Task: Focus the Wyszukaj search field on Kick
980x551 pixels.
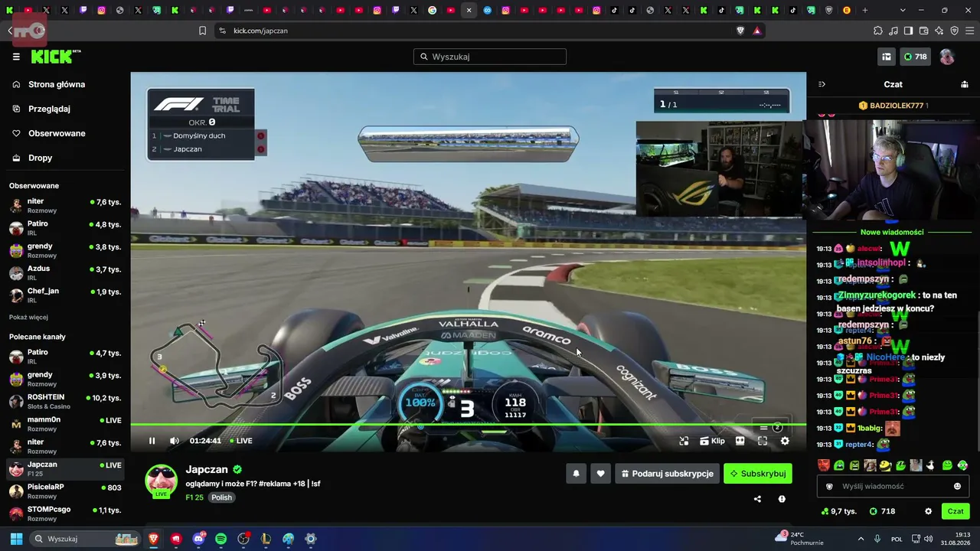Action: click(x=490, y=57)
